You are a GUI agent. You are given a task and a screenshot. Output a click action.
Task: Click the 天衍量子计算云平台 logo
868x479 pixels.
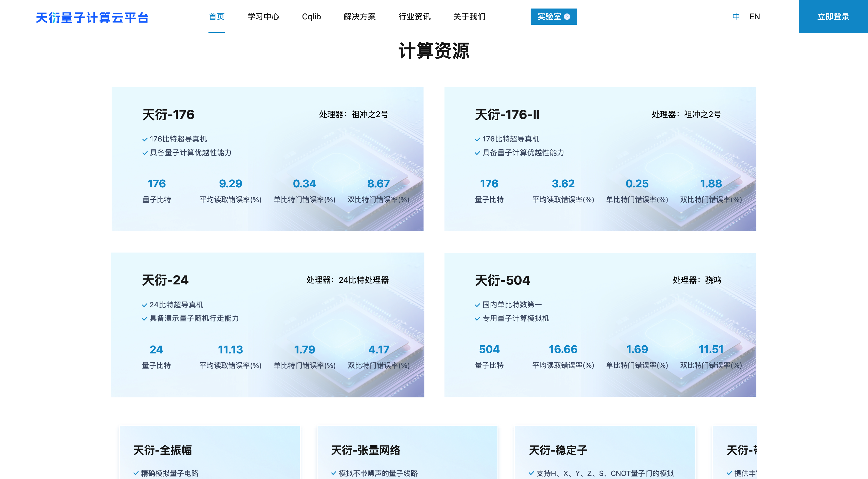(x=92, y=18)
